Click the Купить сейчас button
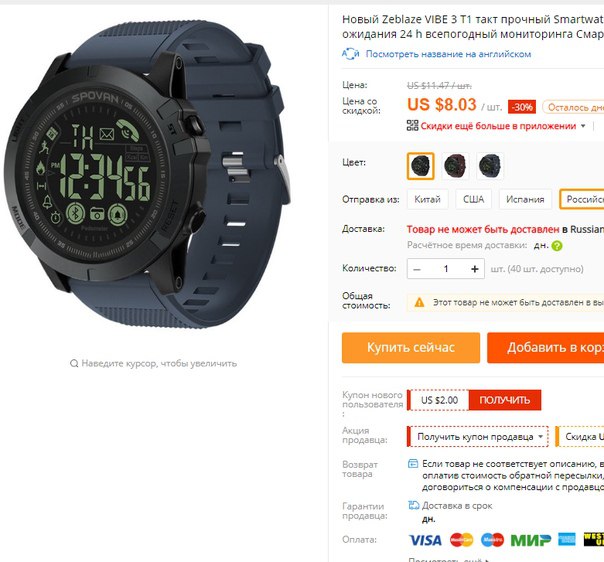This screenshot has width=604, height=562. [x=411, y=347]
